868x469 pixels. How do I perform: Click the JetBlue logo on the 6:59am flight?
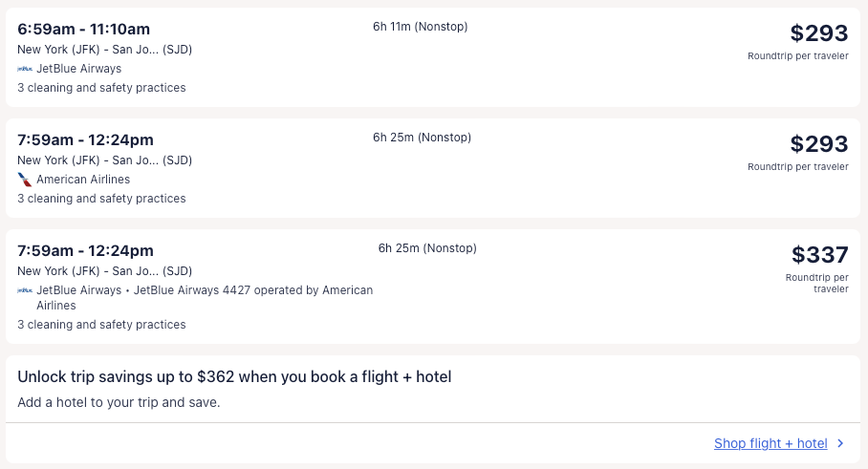25,69
